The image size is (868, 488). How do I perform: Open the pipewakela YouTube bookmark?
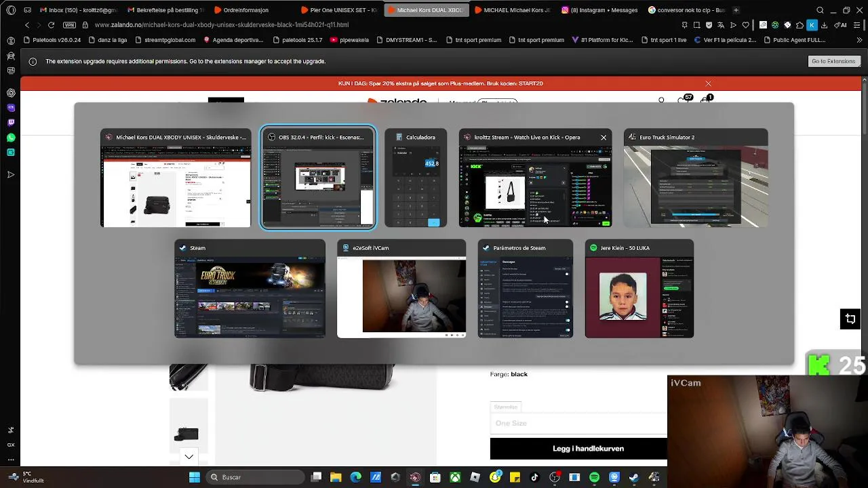[x=349, y=40]
